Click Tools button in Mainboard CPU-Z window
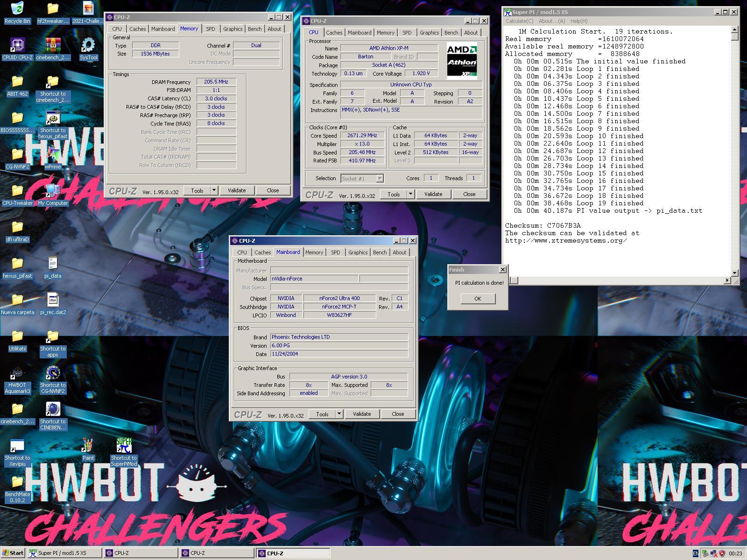The image size is (747, 560). click(322, 414)
